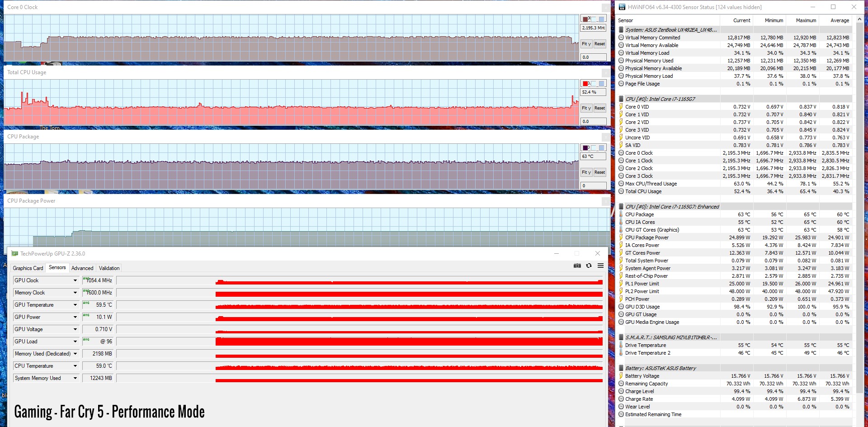This screenshot has width=868, height=427.
Task: Open the GPU Voltage sensor dropdown
Action: click(75, 329)
